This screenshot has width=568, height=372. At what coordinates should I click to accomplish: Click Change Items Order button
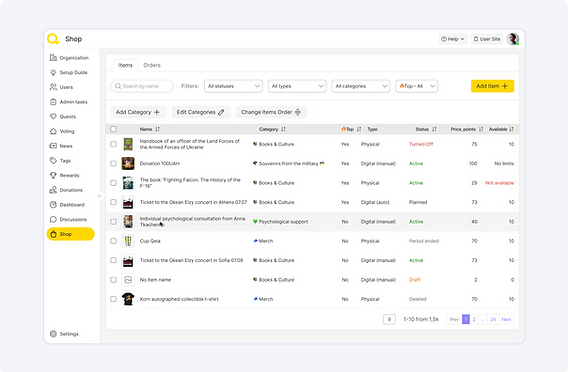(271, 112)
